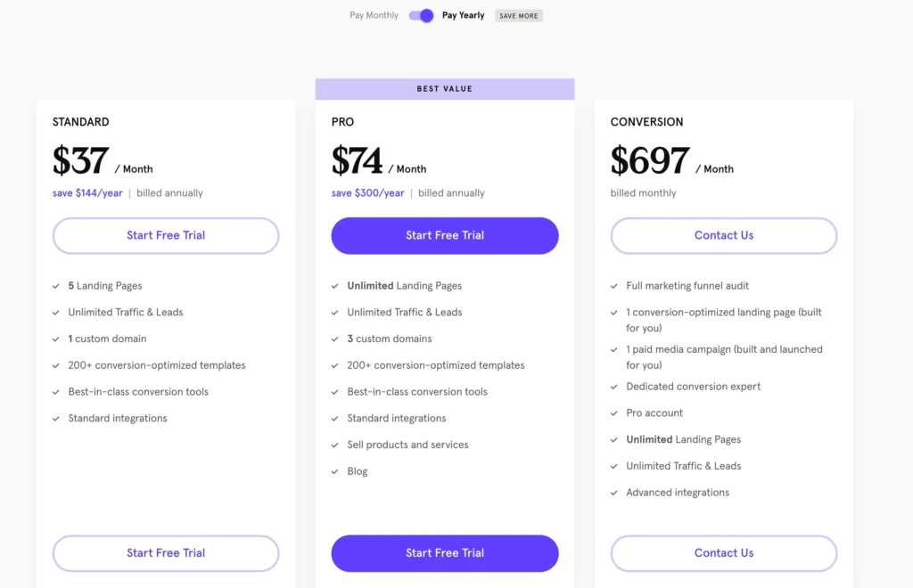913x588 pixels.
Task: Click checkmark icon next to Blog
Action: pyautogui.click(x=335, y=471)
